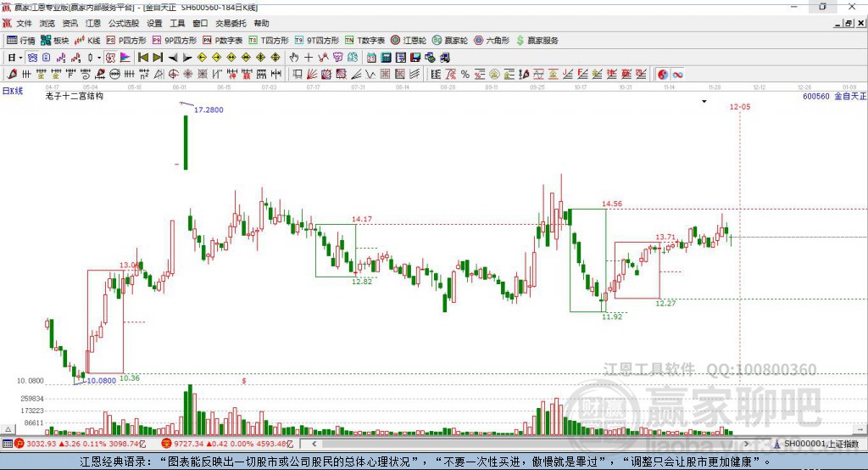This screenshot has width=868, height=470.
Task: Jump to first bar with skip-start icon
Action: click(142, 58)
